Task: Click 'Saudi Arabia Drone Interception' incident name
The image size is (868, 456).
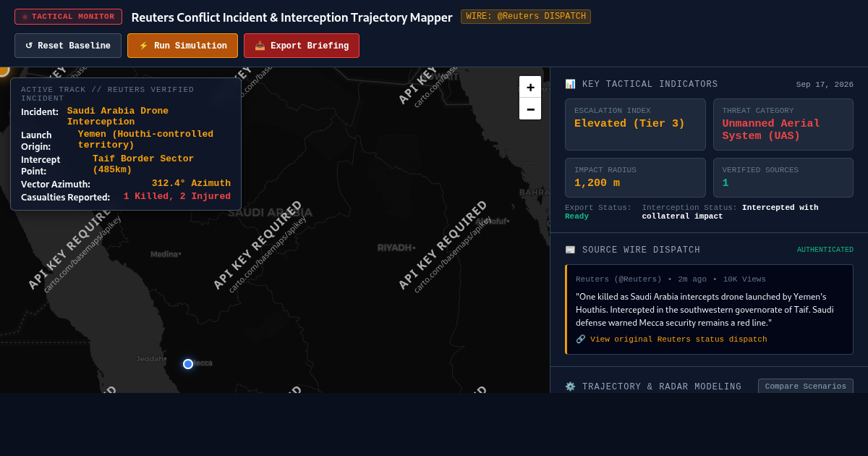Action: 118,117
